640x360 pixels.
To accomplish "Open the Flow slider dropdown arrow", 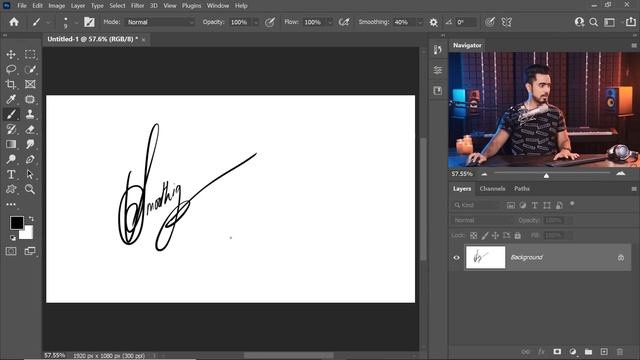I will click(x=330, y=22).
